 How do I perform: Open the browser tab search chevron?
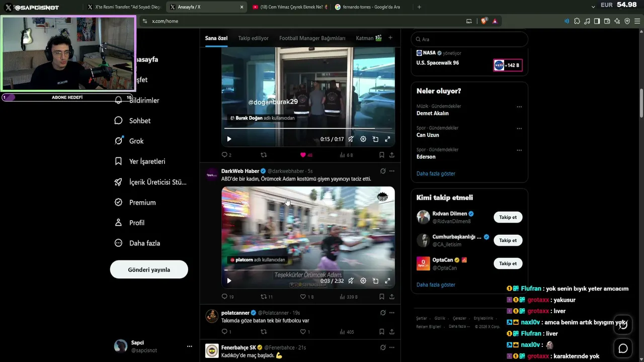click(593, 7)
